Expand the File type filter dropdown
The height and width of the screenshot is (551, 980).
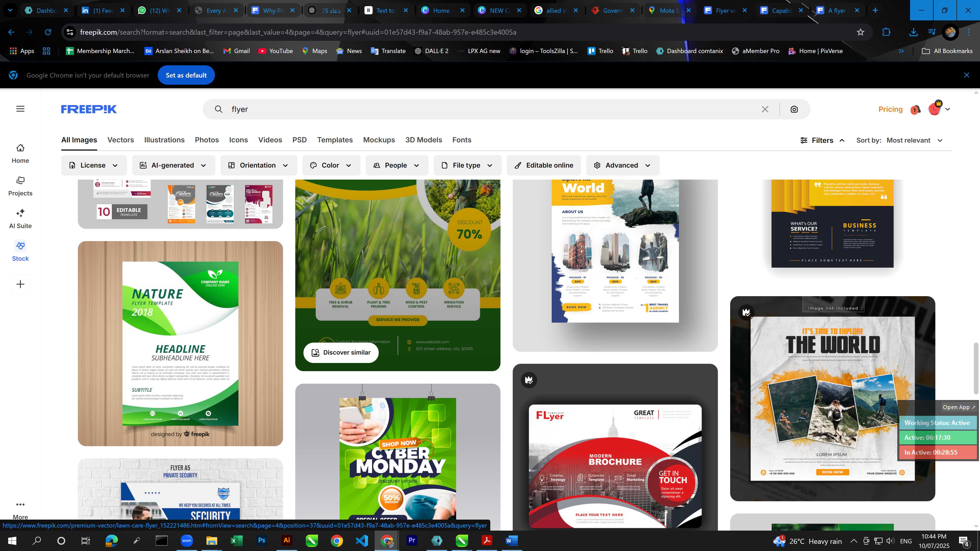point(467,165)
